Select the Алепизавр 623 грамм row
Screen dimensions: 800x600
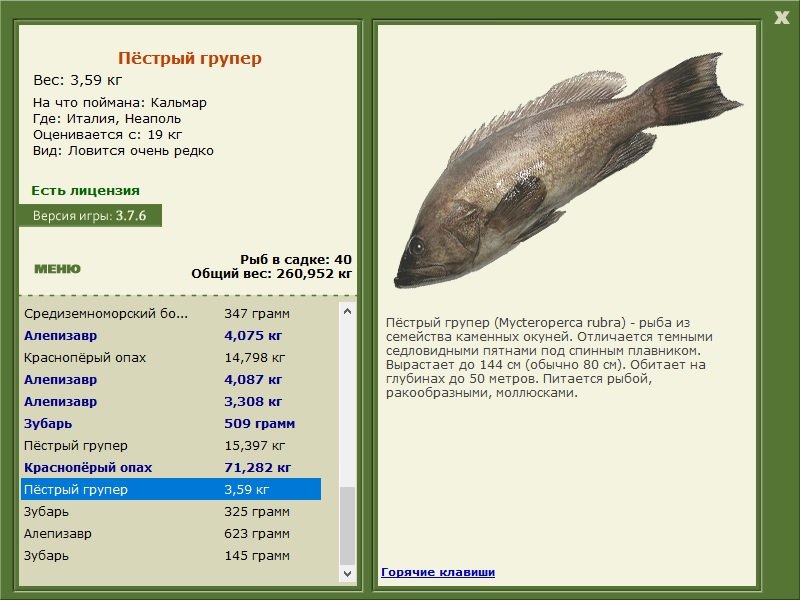[171, 533]
